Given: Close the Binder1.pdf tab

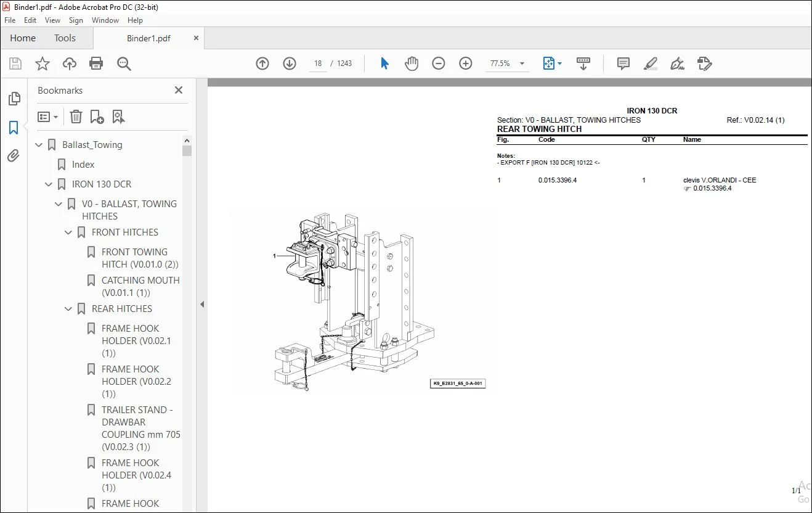Looking at the screenshot, I should pyautogui.click(x=197, y=38).
